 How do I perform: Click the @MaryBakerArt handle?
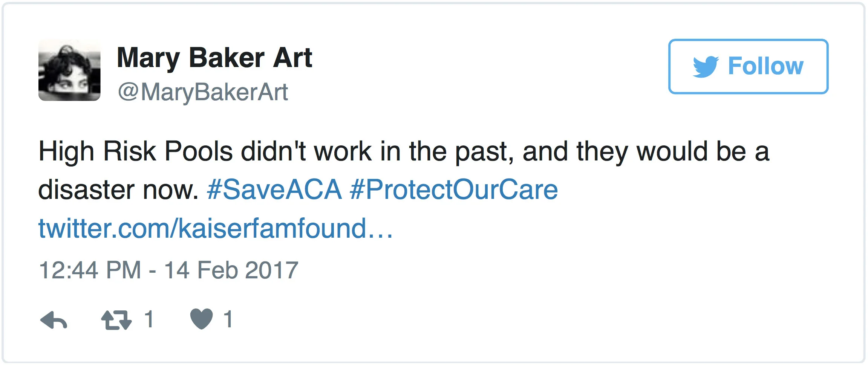click(x=203, y=92)
